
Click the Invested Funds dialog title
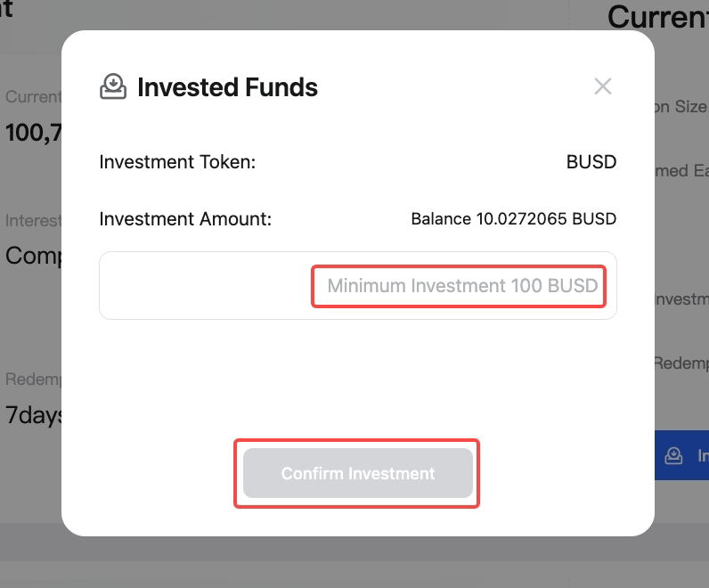pyautogui.click(x=227, y=87)
